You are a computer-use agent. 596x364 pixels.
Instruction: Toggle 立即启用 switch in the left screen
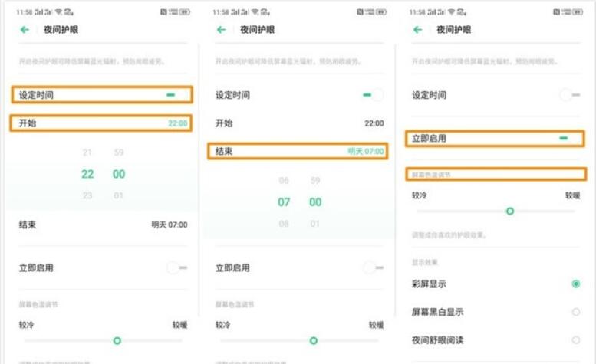[177, 268]
